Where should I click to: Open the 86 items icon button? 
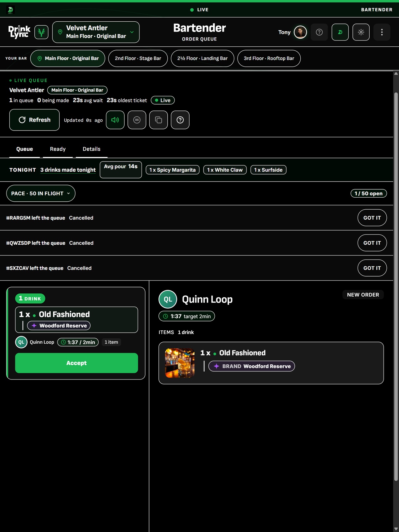tap(137, 120)
